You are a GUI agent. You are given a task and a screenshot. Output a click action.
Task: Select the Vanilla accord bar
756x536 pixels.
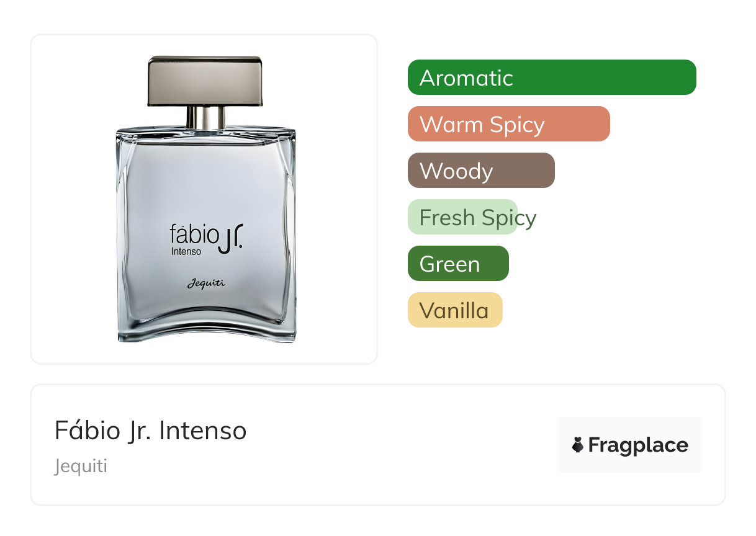click(455, 310)
